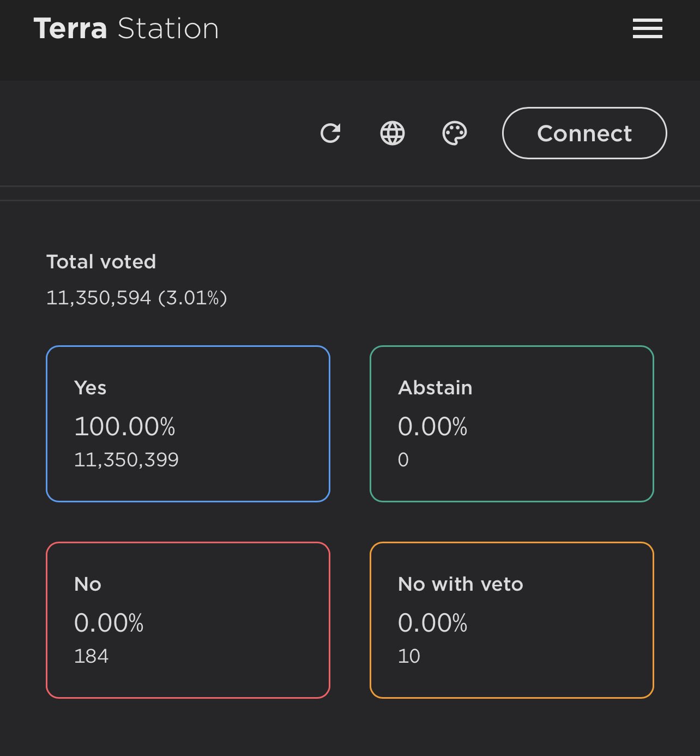Click the Yes label in blue card

click(90, 388)
